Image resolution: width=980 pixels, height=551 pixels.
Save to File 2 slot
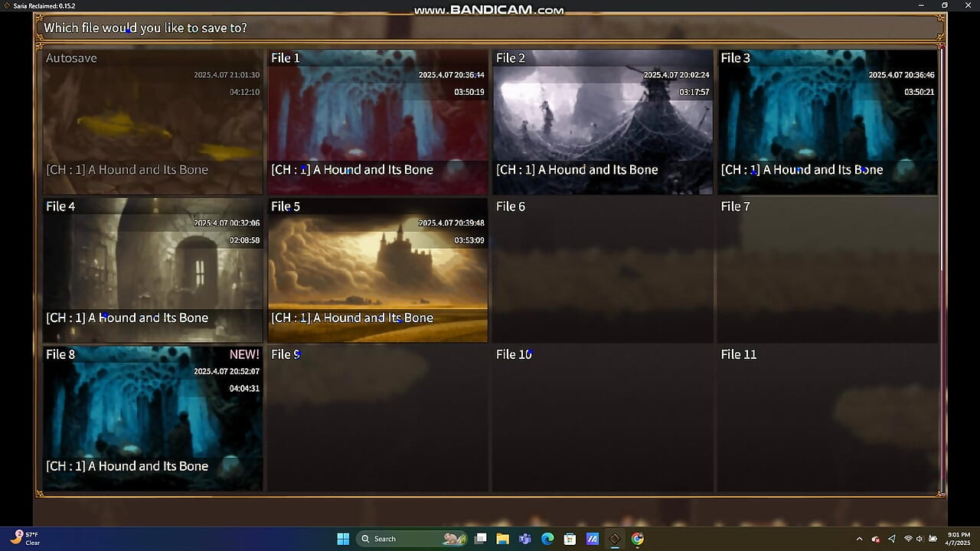pos(603,122)
